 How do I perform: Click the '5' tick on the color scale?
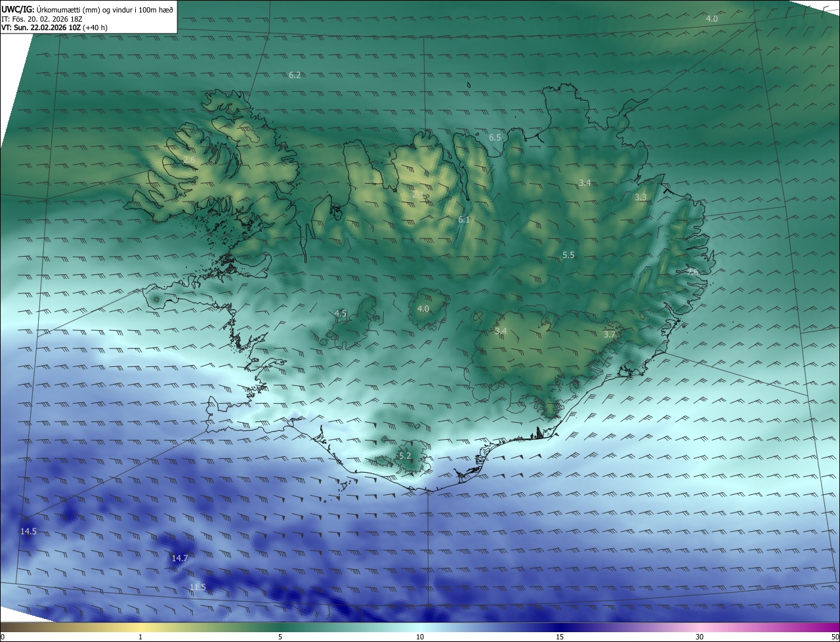pos(280,637)
